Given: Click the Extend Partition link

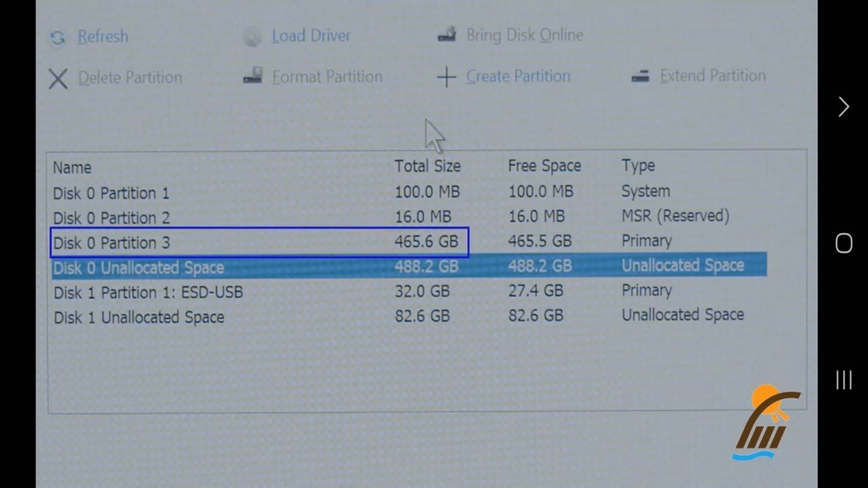Looking at the screenshot, I should point(713,75).
